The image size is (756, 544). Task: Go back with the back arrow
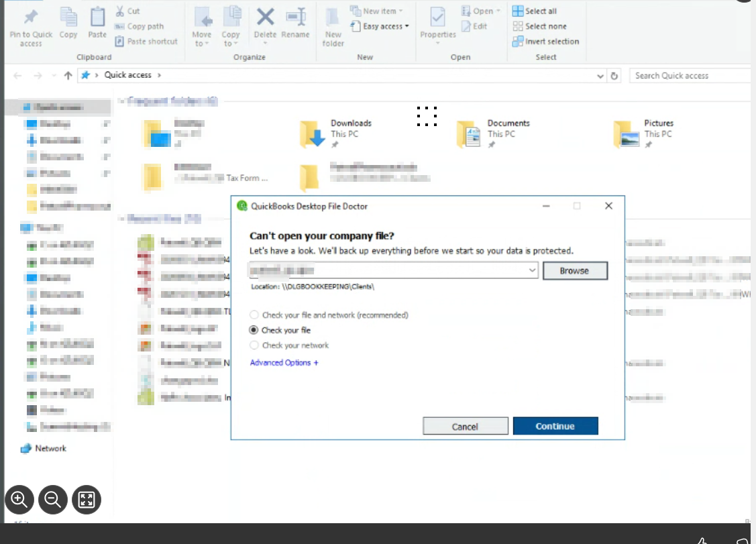pyautogui.click(x=18, y=75)
